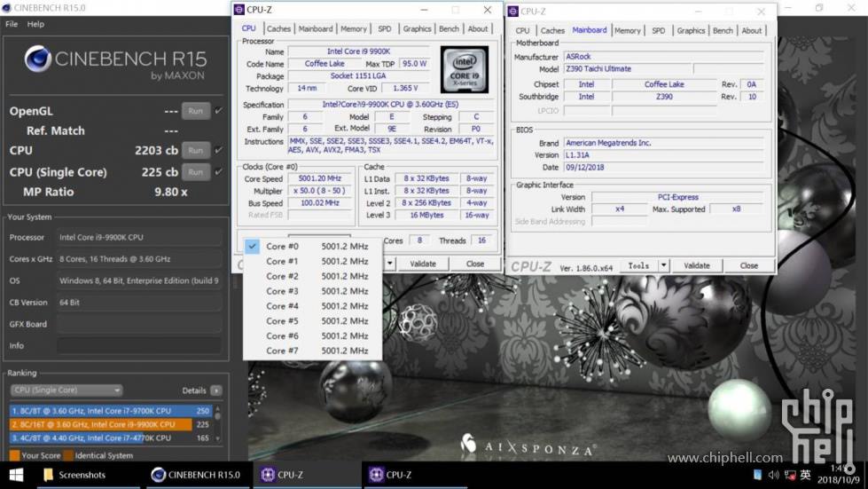
Task: Open the Help menu in Cinebench
Action: coord(35,24)
